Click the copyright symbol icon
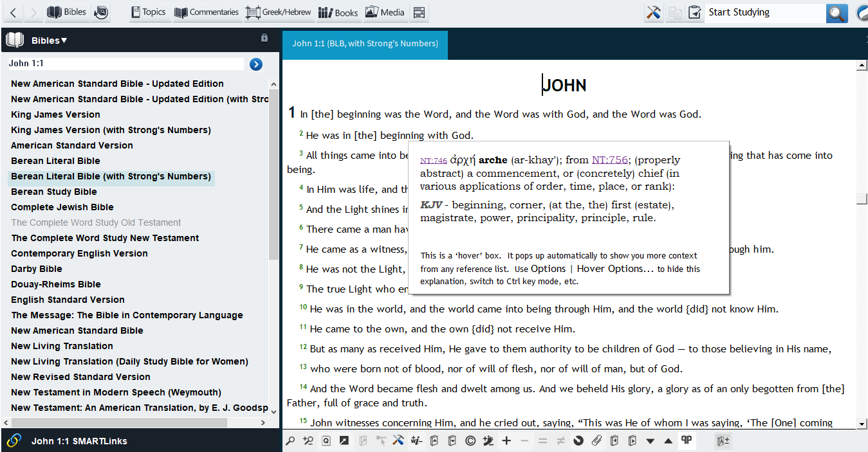This screenshot has width=868, height=452. tap(470, 441)
